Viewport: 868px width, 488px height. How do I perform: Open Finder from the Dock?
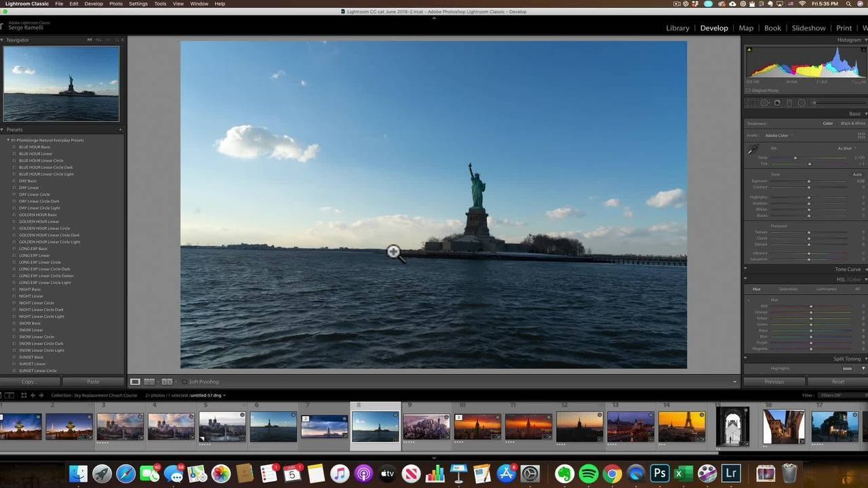tap(79, 473)
